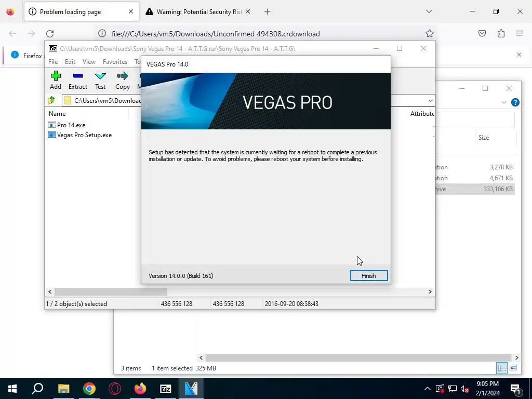Open Firefox from the taskbar
The image size is (532, 399).
click(x=140, y=389)
